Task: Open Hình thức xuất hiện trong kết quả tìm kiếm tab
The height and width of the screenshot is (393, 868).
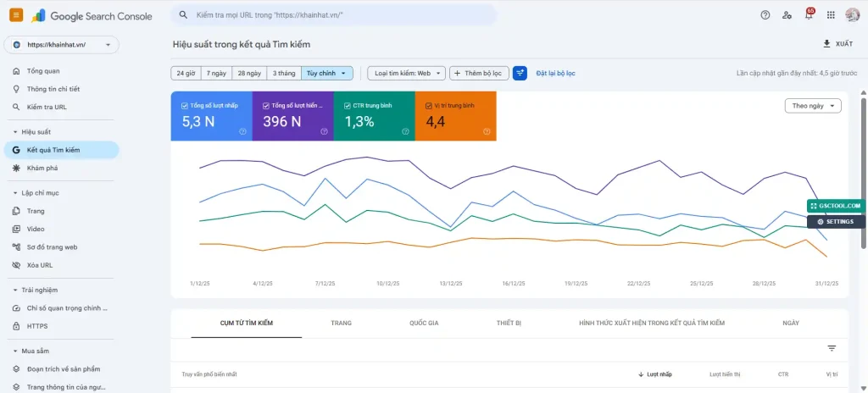Action: [x=652, y=324]
